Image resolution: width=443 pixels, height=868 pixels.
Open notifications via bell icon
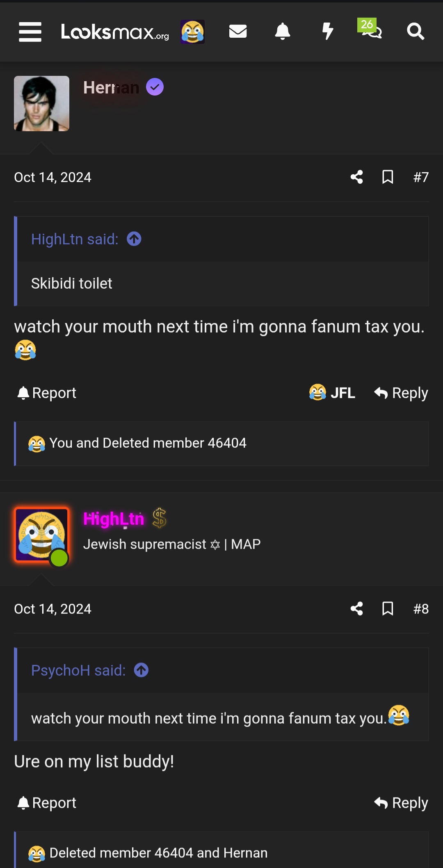tap(282, 32)
